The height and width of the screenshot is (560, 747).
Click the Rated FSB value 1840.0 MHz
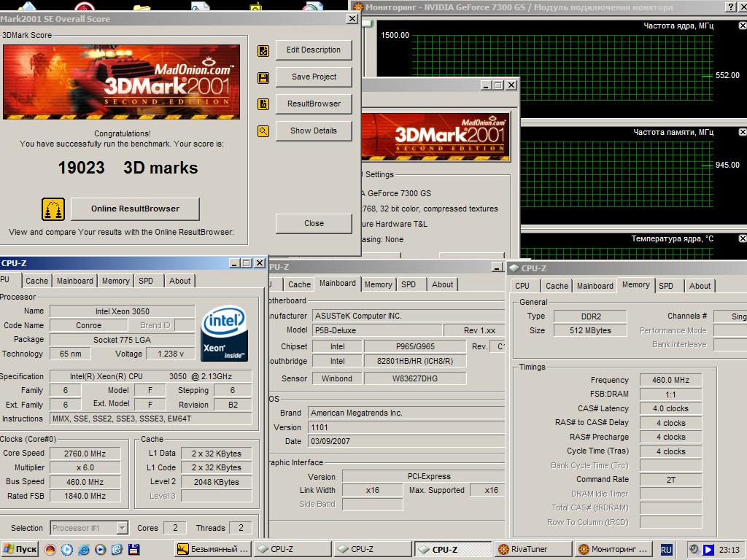click(x=85, y=496)
